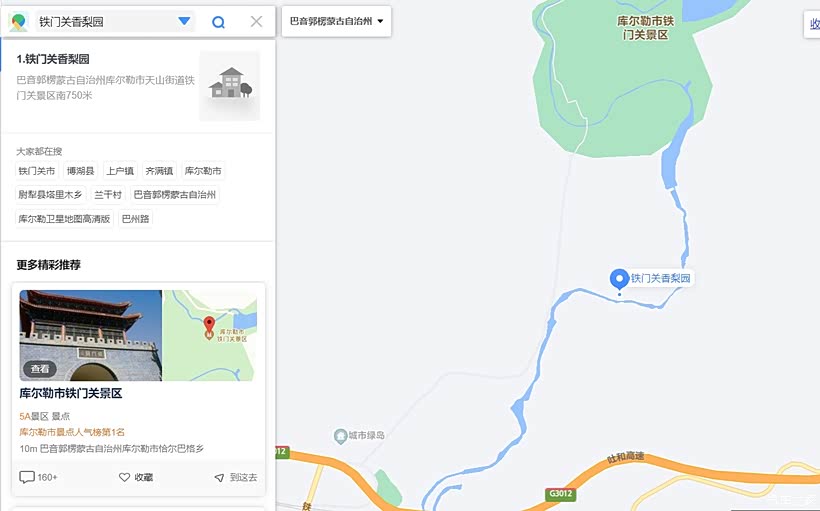Click the G3012 highway shield label
This screenshot has height=511, width=820.
pyautogui.click(x=561, y=494)
